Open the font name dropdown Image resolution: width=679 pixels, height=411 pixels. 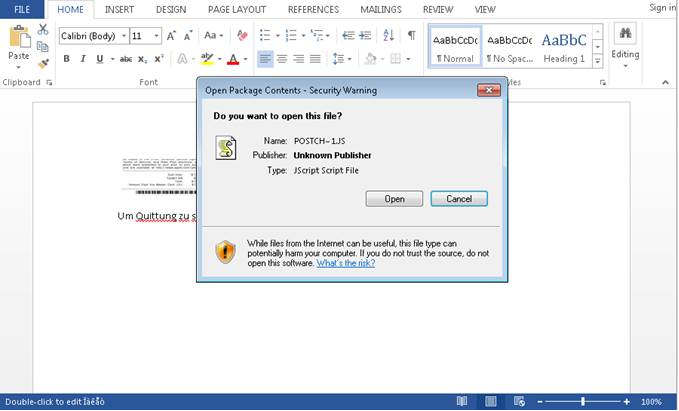(x=124, y=36)
